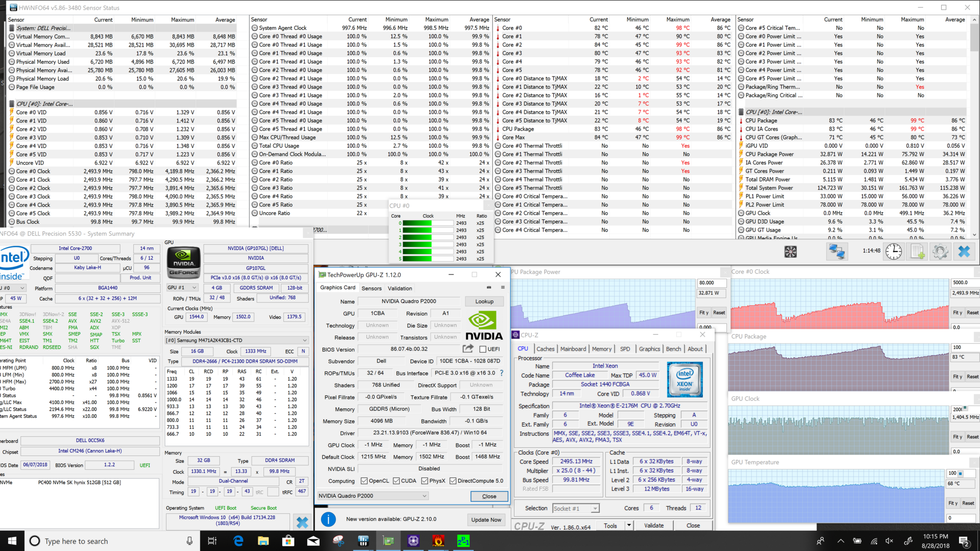Toggle the UEFI checkbox in GPU-Z
This screenshot has height=551, width=980.
click(x=483, y=349)
